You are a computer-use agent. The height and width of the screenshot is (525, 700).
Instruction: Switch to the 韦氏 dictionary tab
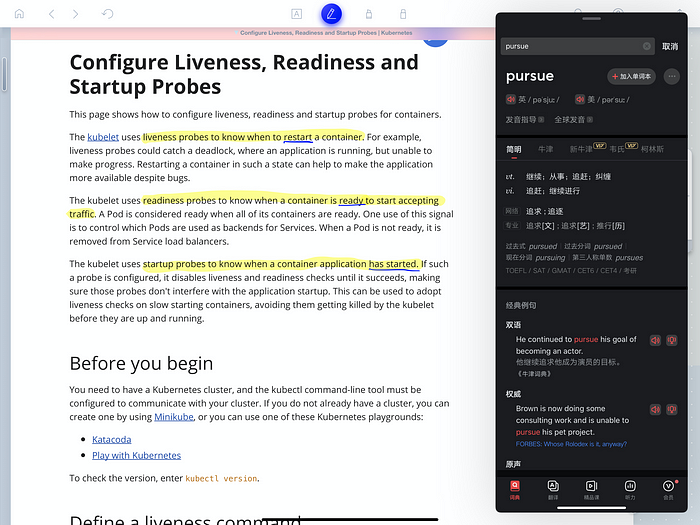617,149
